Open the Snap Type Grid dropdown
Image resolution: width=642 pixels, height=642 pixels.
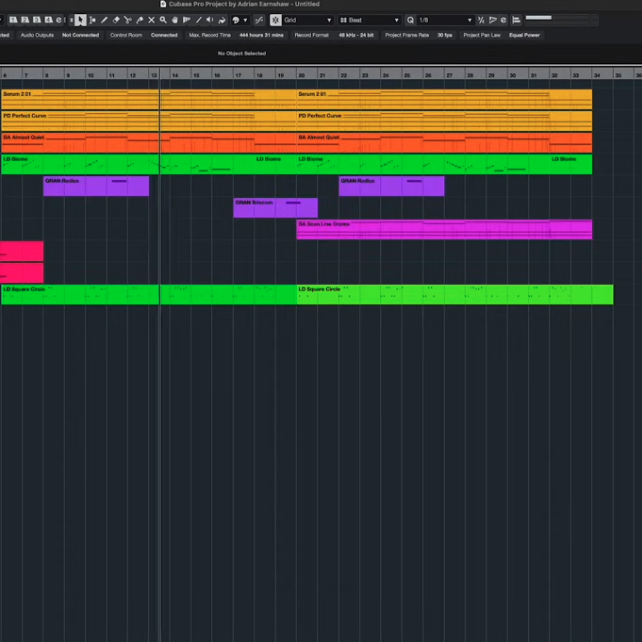pyautogui.click(x=308, y=20)
